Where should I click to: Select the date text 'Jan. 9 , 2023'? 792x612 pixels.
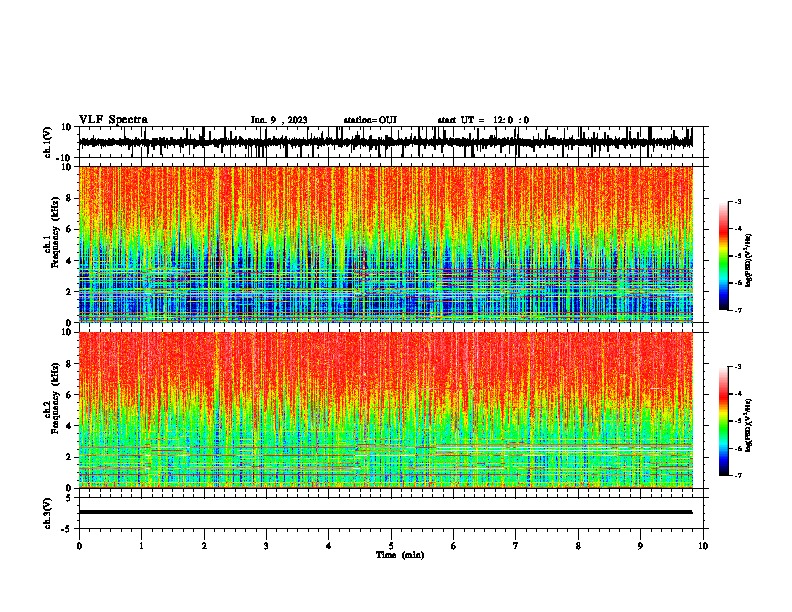[x=279, y=120]
